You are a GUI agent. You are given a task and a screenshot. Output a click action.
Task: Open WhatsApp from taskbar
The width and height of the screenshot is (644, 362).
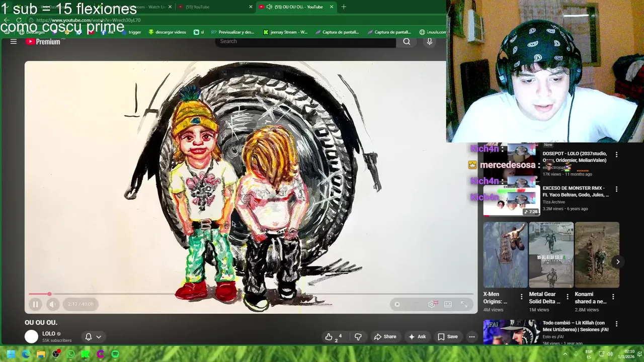70,354
